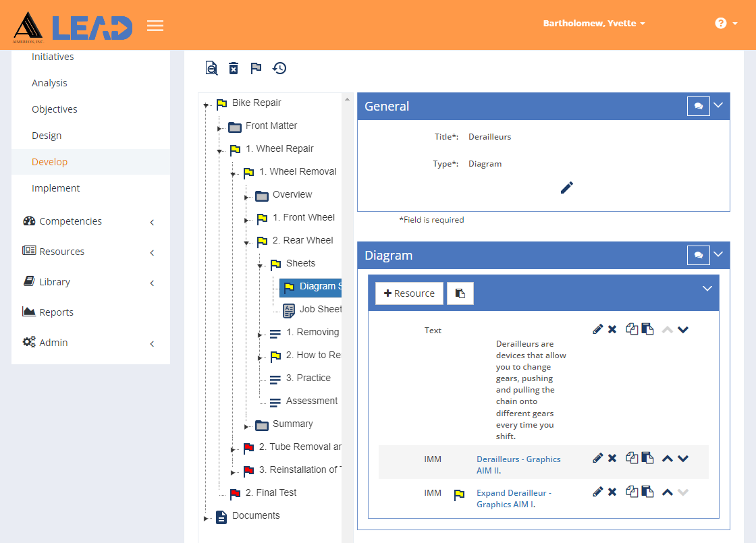This screenshot has width=756, height=543.
Task: Delete the Text resource row
Action: coord(612,330)
